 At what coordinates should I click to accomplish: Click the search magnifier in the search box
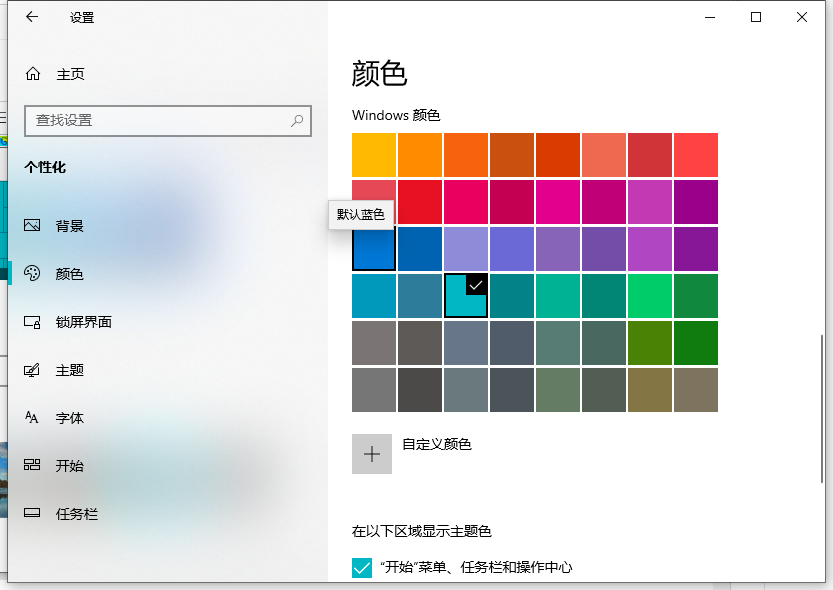pyautogui.click(x=296, y=120)
